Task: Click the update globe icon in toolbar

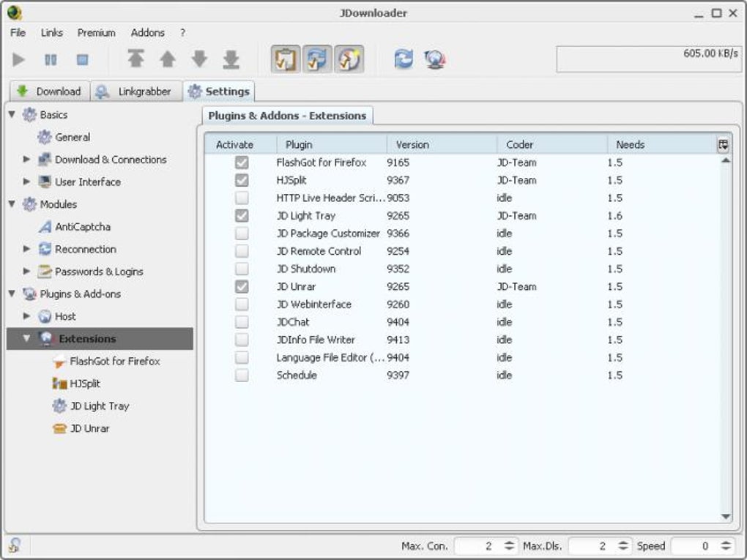Action: pos(435,59)
